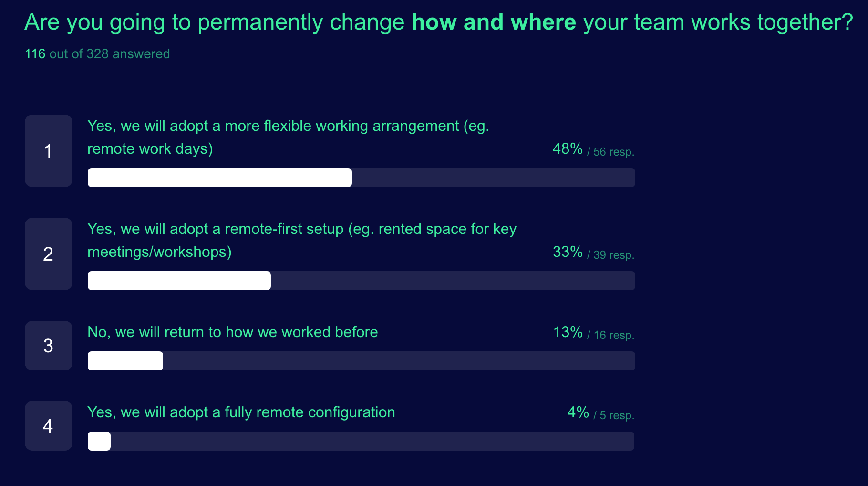The width and height of the screenshot is (868, 486).
Task: Click "116 out of 328 answered" text
Action: click(x=97, y=54)
